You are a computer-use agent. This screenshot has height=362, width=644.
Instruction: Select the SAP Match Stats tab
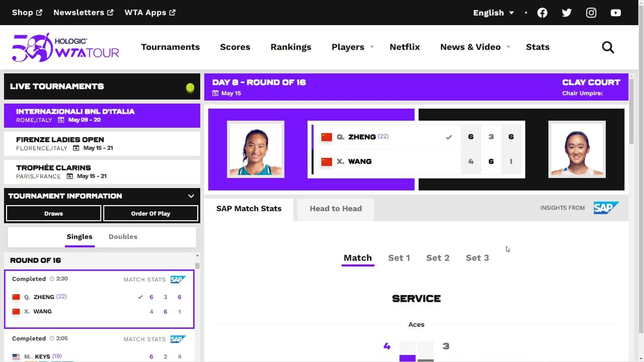(x=249, y=209)
